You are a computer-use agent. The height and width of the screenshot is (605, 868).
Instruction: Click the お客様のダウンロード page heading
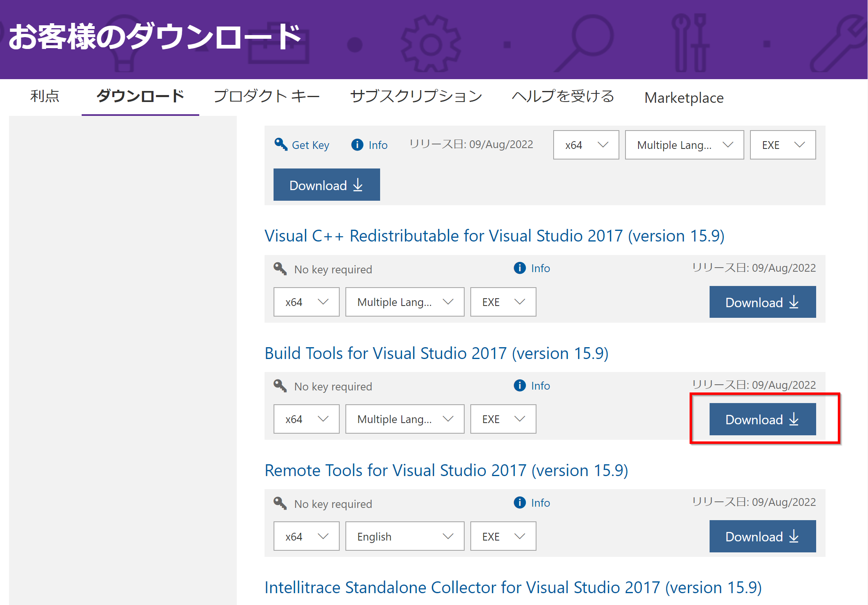[x=155, y=37]
